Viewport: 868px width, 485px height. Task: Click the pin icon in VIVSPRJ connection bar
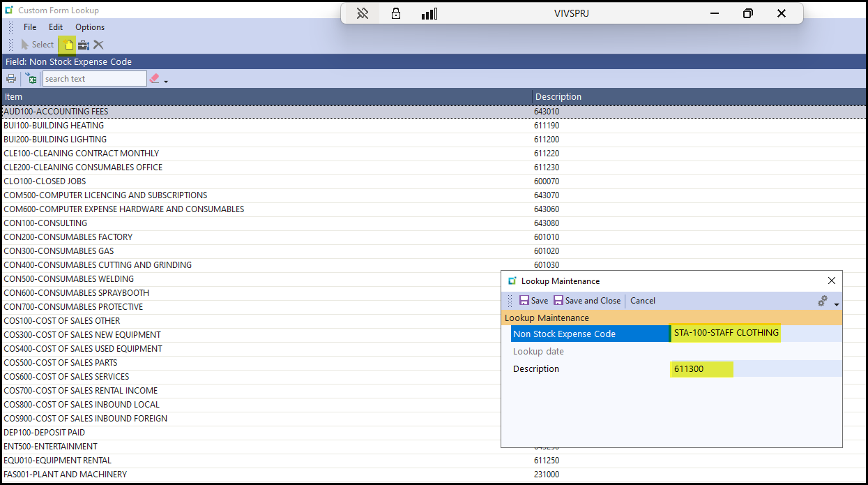click(x=362, y=14)
